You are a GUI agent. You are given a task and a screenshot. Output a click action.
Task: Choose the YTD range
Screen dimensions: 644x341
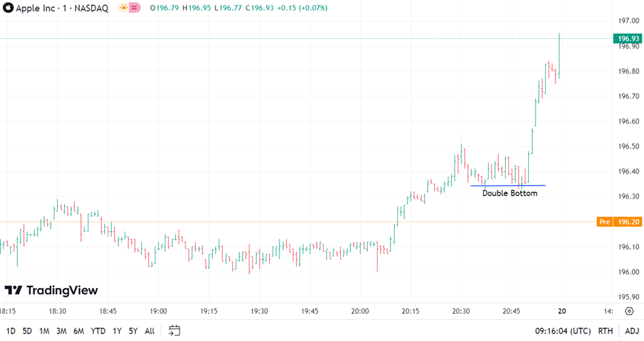pos(98,331)
